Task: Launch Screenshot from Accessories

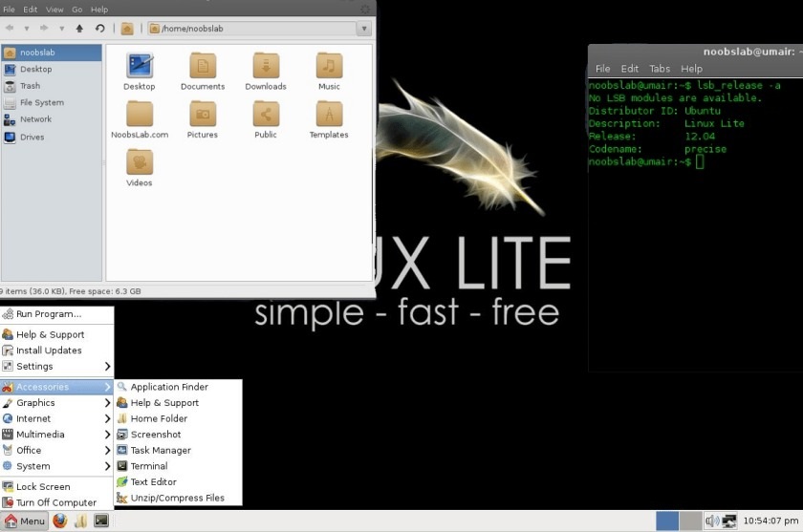Action: pyautogui.click(x=178, y=435)
